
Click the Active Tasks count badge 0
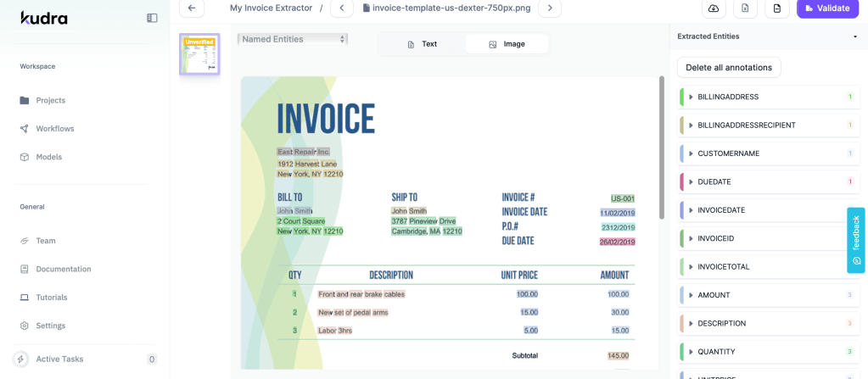point(152,359)
